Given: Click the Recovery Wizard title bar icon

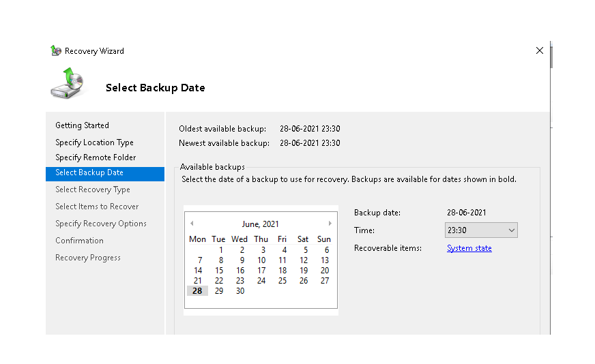Looking at the screenshot, I should pos(56,50).
